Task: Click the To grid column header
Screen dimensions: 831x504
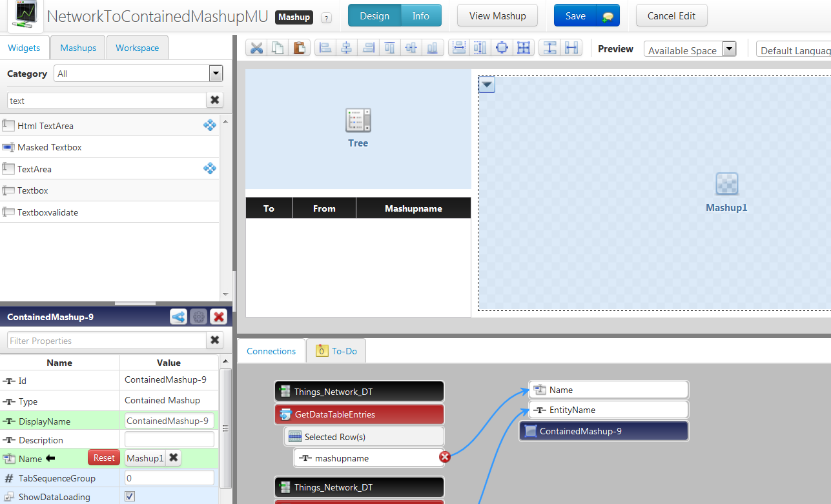Action: [x=269, y=208]
